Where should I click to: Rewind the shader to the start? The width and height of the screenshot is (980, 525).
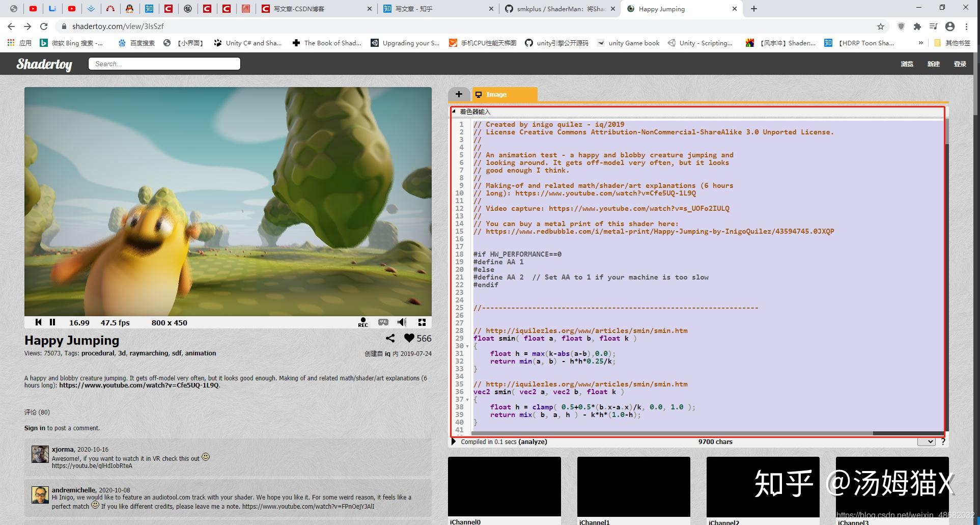click(38, 322)
